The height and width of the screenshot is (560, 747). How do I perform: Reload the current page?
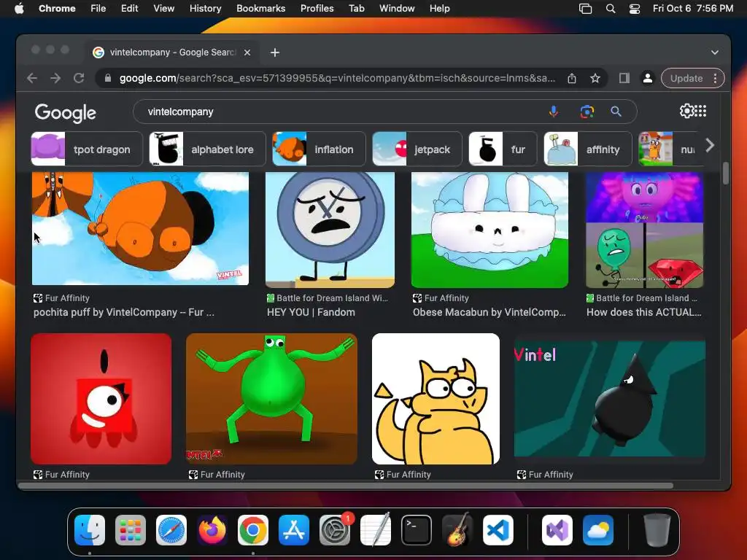(x=79, y=78)
